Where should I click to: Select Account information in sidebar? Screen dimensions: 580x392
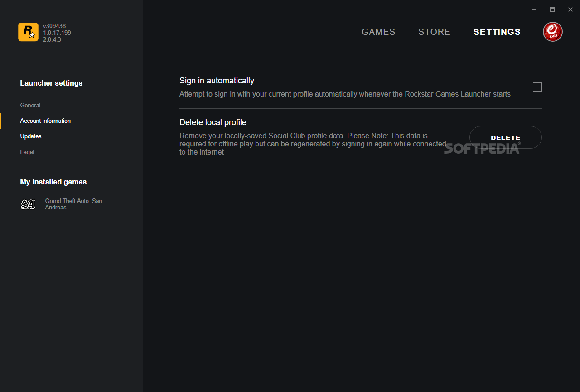[45, 121]
